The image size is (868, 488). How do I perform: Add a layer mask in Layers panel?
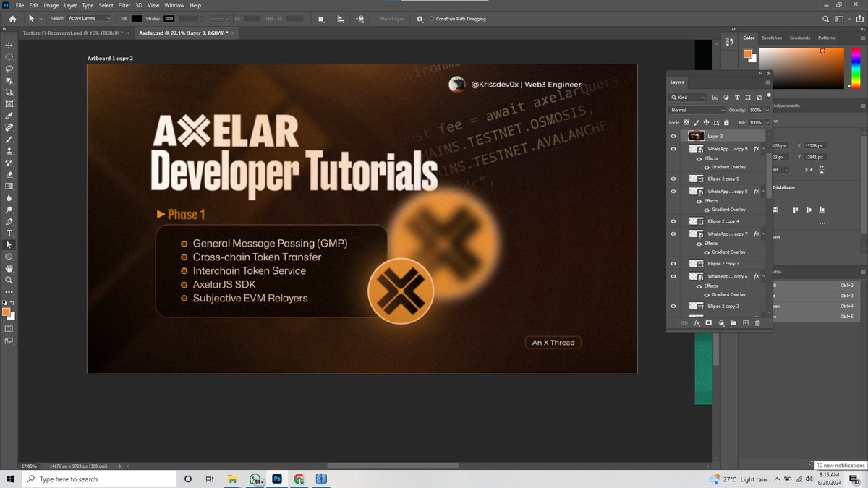[709, 323]
